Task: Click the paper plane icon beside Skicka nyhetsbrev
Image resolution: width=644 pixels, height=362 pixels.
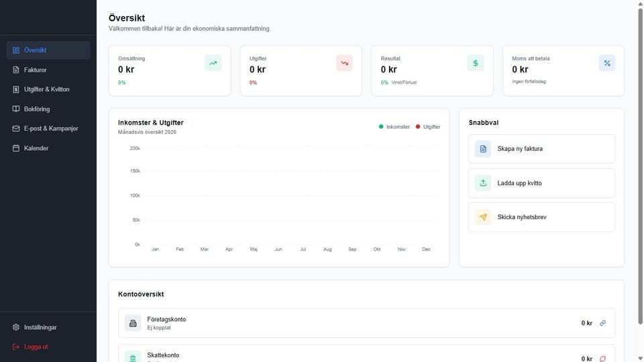Action: click(x=483, y=217)
